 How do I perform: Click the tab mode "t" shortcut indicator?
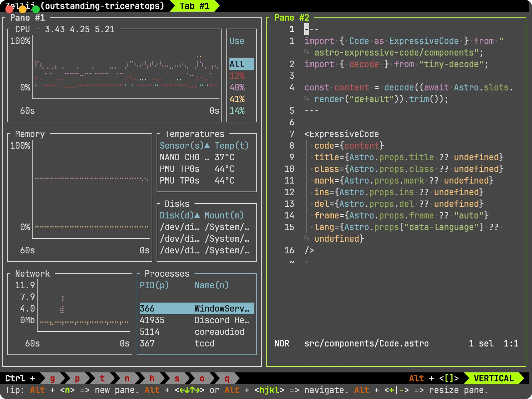coord(102,378)
